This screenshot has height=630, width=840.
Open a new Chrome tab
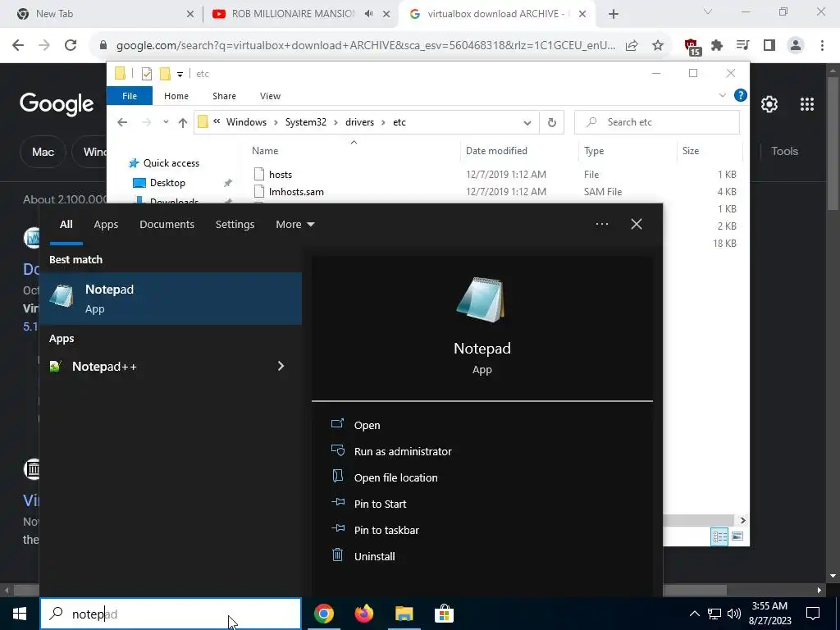coord(614,14)
